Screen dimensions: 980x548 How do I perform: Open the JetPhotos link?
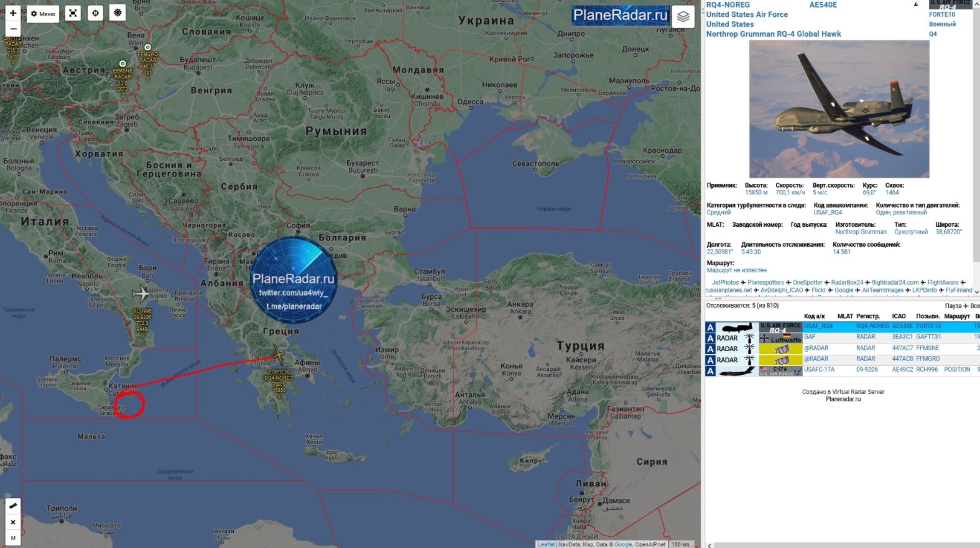click(x=725, y=282)
